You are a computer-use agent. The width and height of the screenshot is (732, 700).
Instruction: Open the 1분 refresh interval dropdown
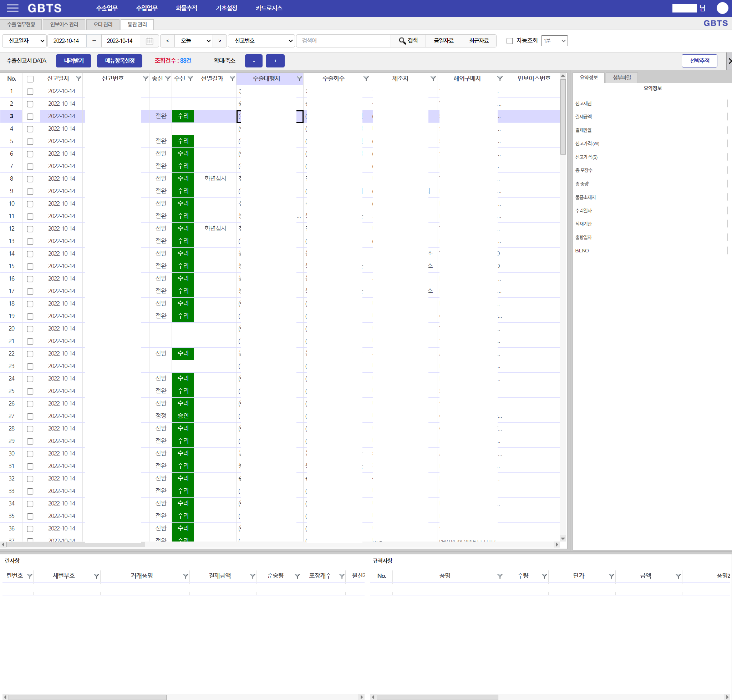554,41
